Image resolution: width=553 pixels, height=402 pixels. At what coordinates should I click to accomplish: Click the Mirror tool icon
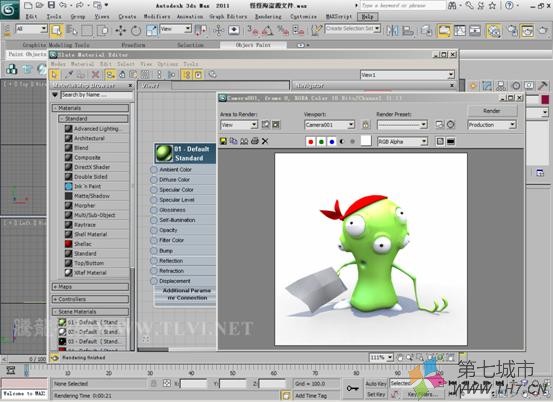coord(392,31)
